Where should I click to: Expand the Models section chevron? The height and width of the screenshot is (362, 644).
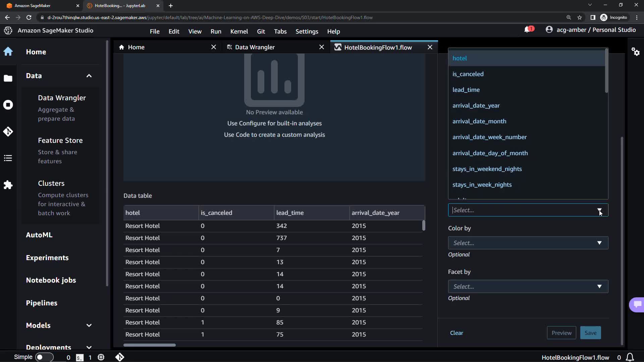pyautogui.click(x=89, y=325)
